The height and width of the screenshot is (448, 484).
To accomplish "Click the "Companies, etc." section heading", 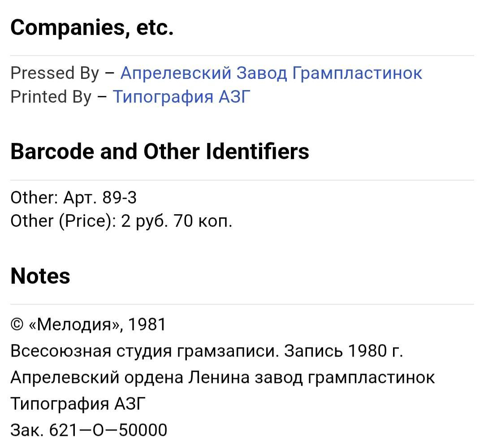I will [x=92, y=28].
